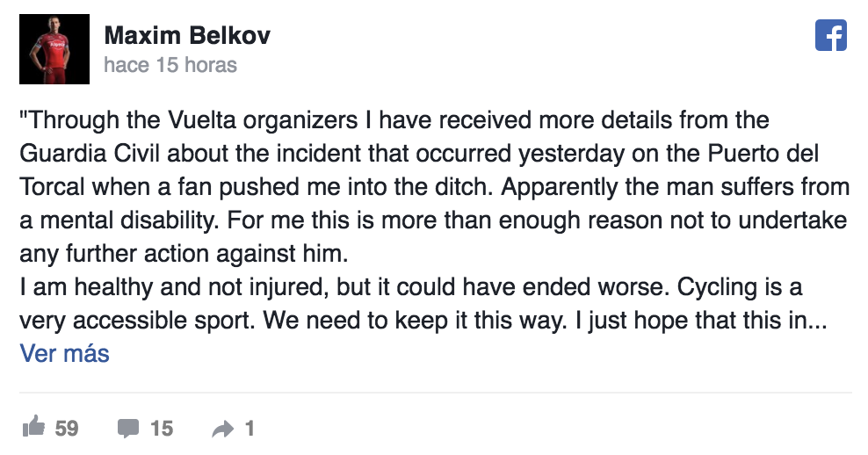Click the 'hace 15 horas' timestamp
The width and height of the screenshot is (868, 455).
pyautogui.click(x=170, y=65)
